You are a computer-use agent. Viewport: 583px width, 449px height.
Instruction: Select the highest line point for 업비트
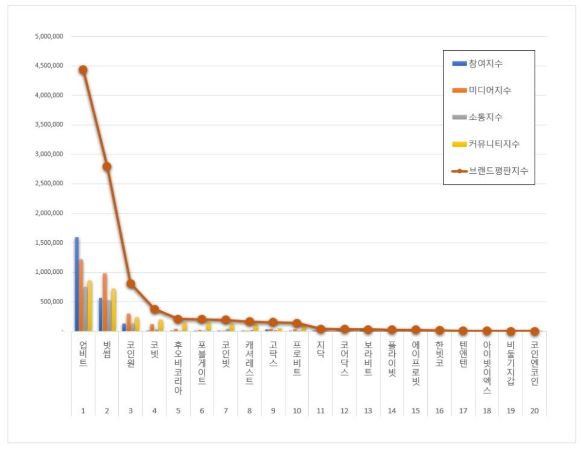[x=83, y=70]
